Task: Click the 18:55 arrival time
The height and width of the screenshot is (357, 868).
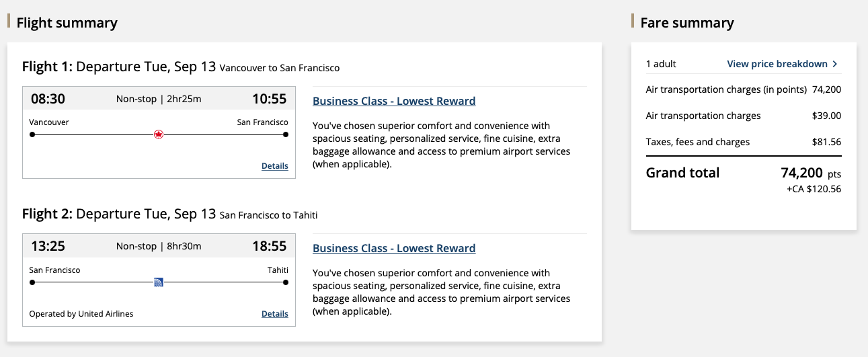Action: pos(269,246)
